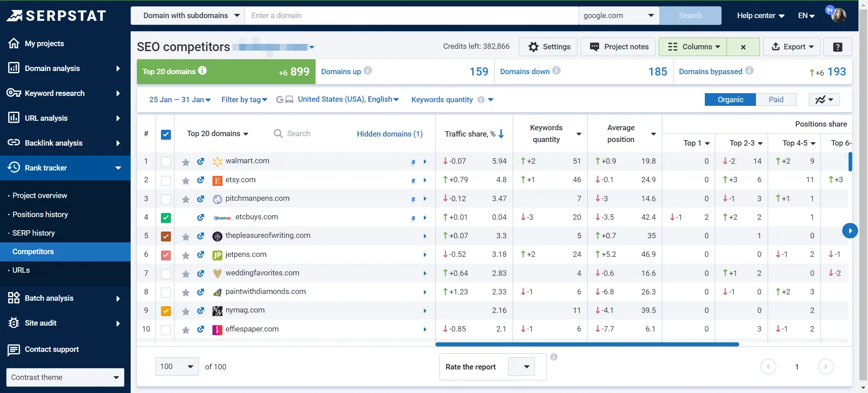Screen dimensions: 868x393
Task: Uncheck jetpens.com row checkbox
Action: pyautogui.click(x=166, y=255)
